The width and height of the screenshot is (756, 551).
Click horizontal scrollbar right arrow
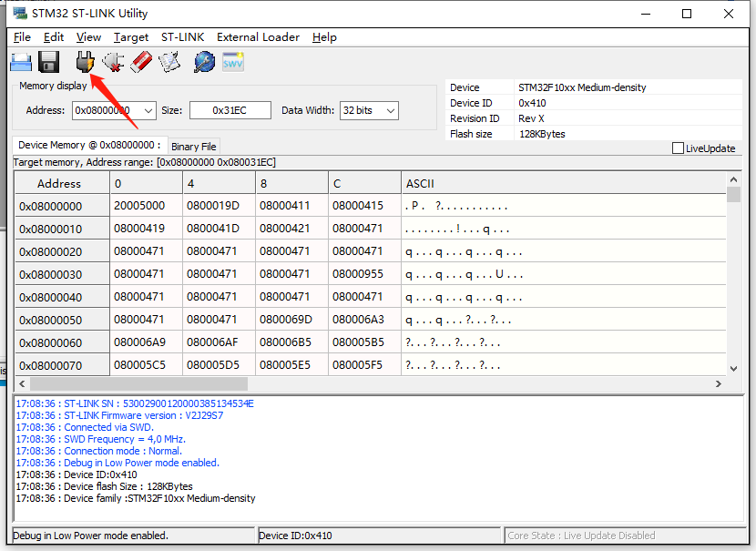point(719,383)
